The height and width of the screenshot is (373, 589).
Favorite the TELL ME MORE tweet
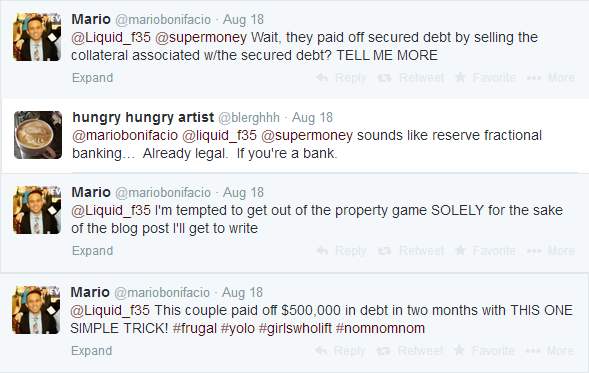pos(485,78)
